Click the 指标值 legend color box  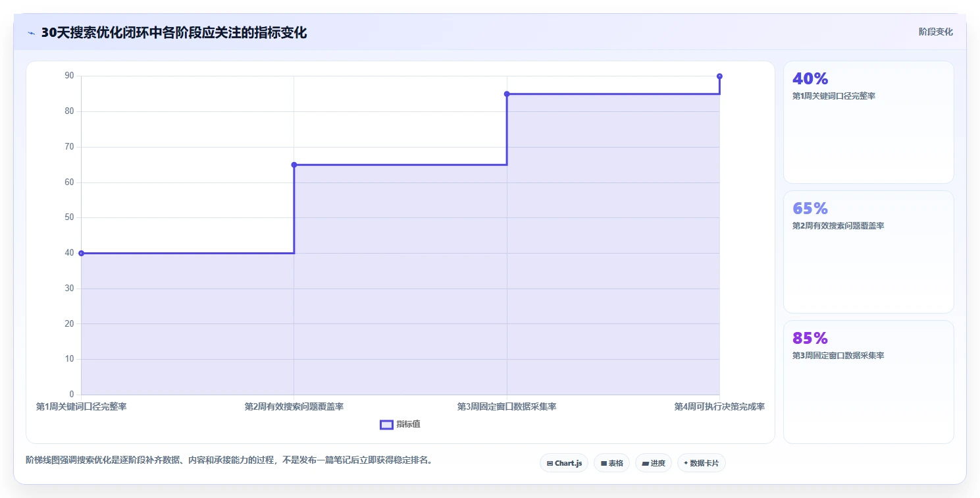[x=386, y=425]
